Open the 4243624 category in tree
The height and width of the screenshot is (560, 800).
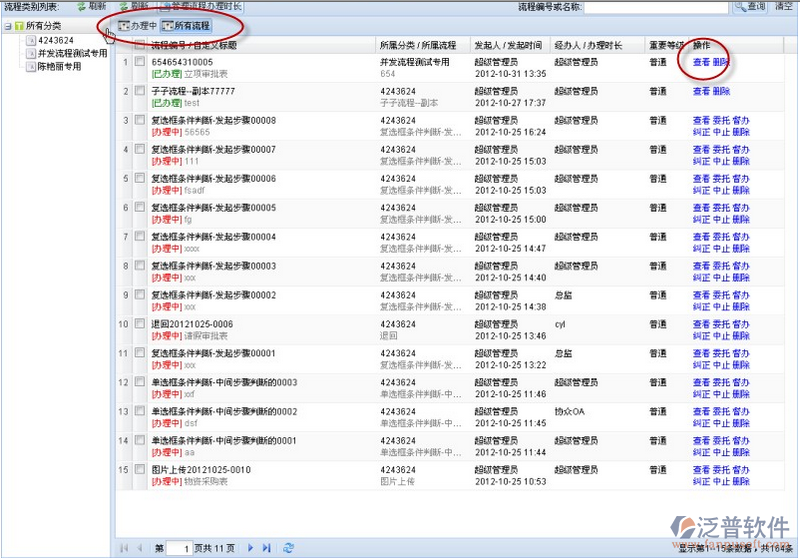(x=55, y=40)
